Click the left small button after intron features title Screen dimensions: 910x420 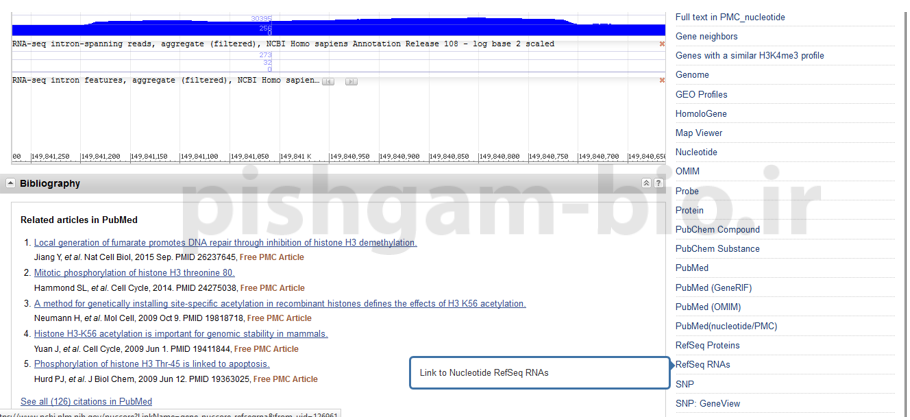coord(328,81)
